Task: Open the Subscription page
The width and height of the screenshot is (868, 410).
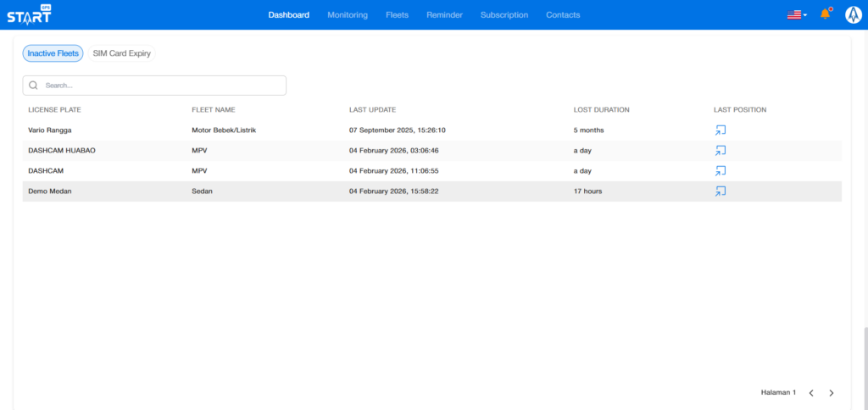Action: tap(504, 15)
